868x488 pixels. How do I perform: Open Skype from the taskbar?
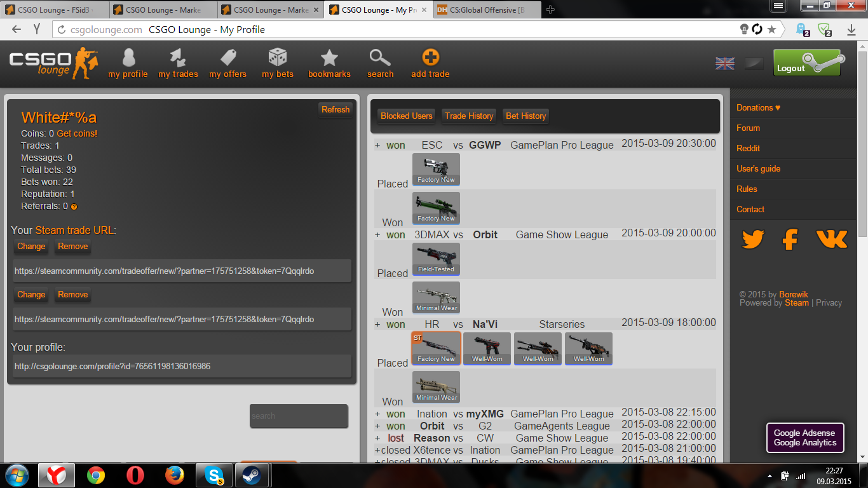[x=214, y=475]
